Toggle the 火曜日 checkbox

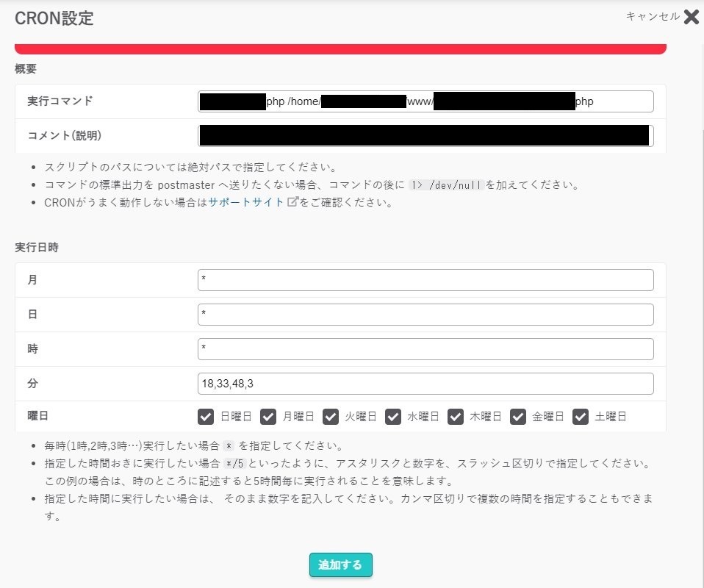click(x=331, y=417)
